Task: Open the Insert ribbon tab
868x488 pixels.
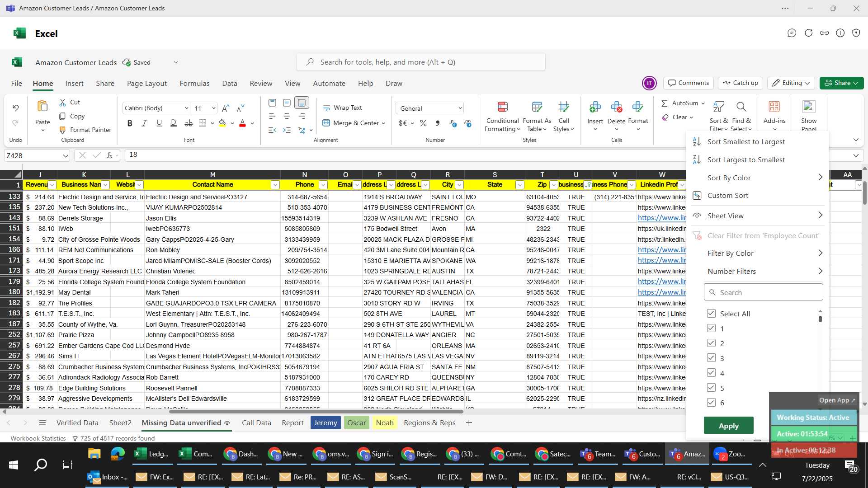Action: 74,84
